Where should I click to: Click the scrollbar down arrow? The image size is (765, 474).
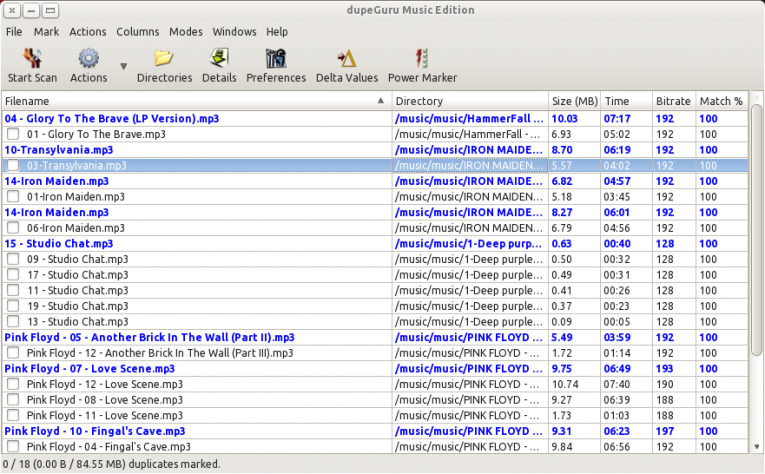click(x=756, y=446)
